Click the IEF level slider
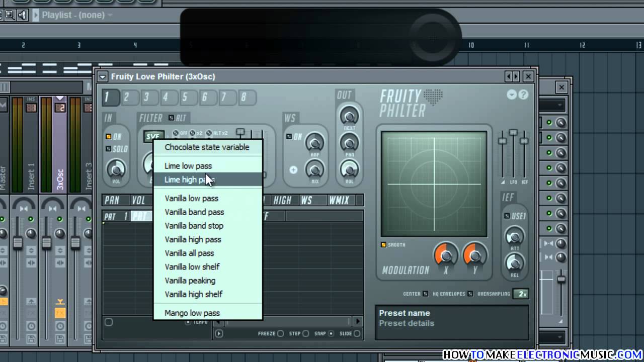Image resolution: width=644 pixels, height=362 pixels. [524, 140]
